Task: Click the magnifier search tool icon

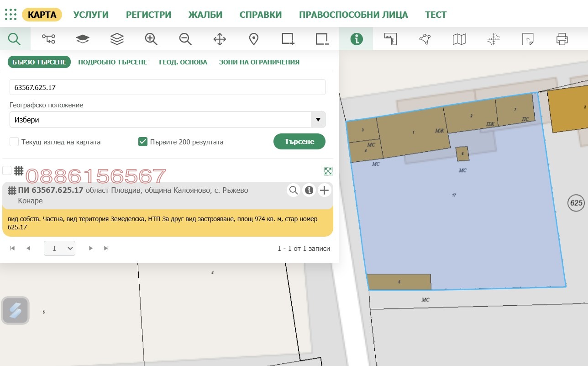Action: coord(15,39)
